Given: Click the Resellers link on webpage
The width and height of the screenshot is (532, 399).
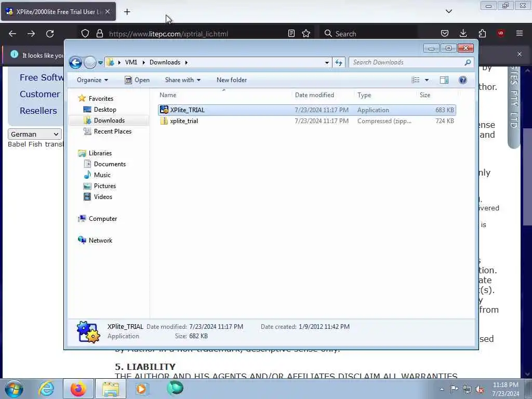Looking at the screenshot, I should point(38,111).
